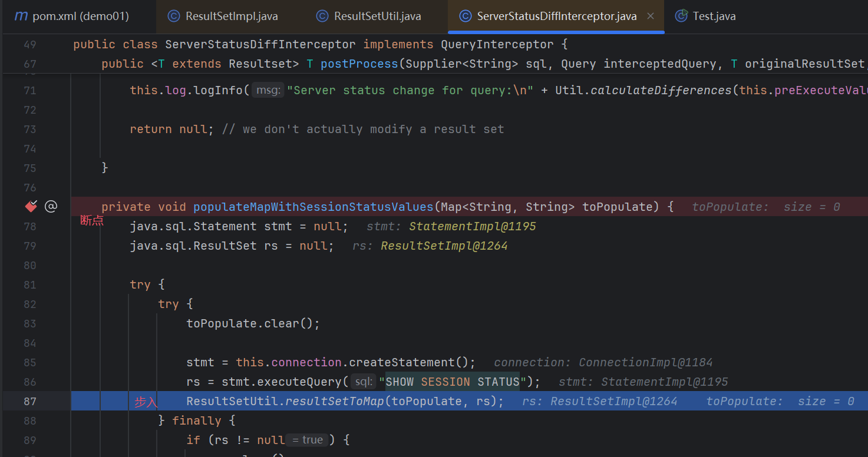
Task: Click line number 85 in the gutter
Action: 30,362
